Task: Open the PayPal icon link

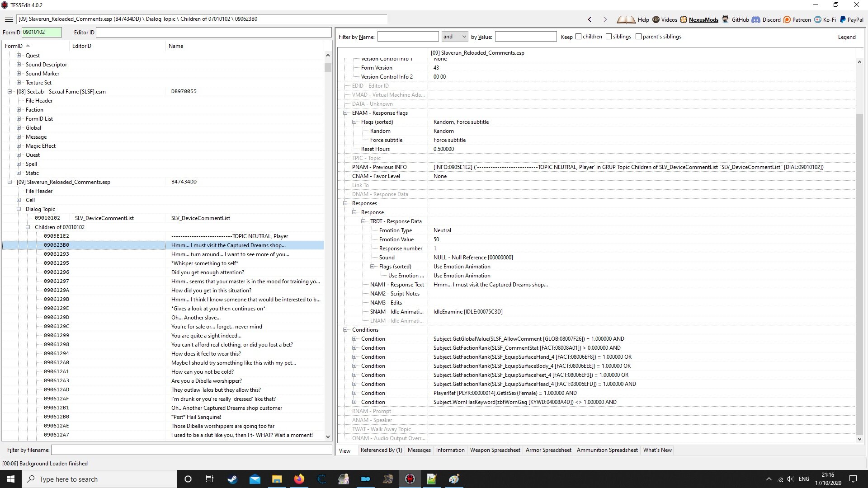Action: pyautogui.click(x=843, y=19)
